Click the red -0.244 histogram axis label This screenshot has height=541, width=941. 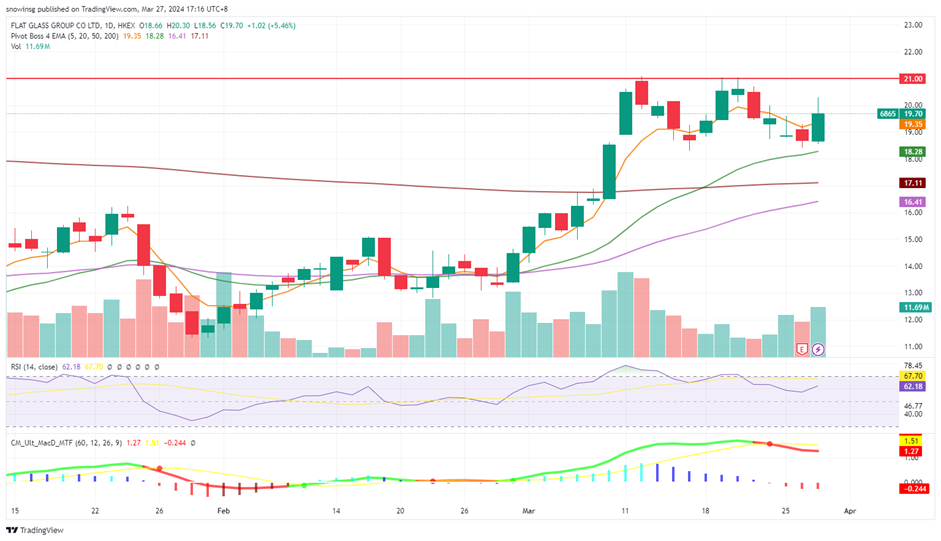[x=915, y=489]
